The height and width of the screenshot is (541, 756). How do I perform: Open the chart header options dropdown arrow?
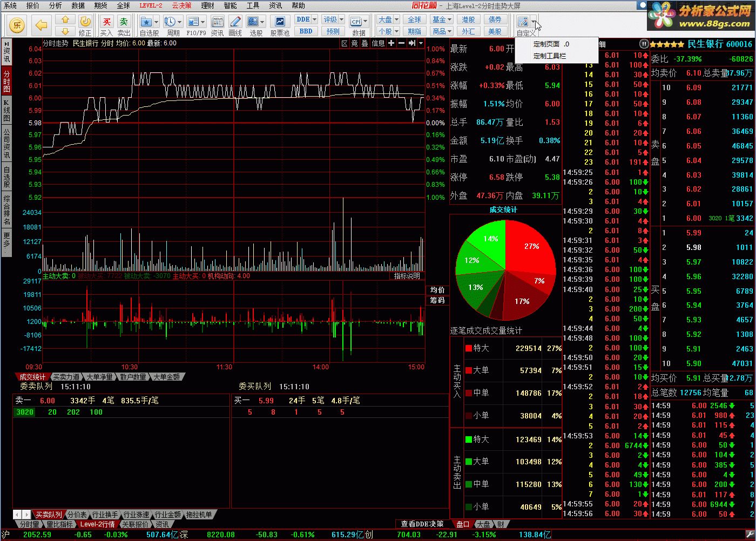(421, 43)
